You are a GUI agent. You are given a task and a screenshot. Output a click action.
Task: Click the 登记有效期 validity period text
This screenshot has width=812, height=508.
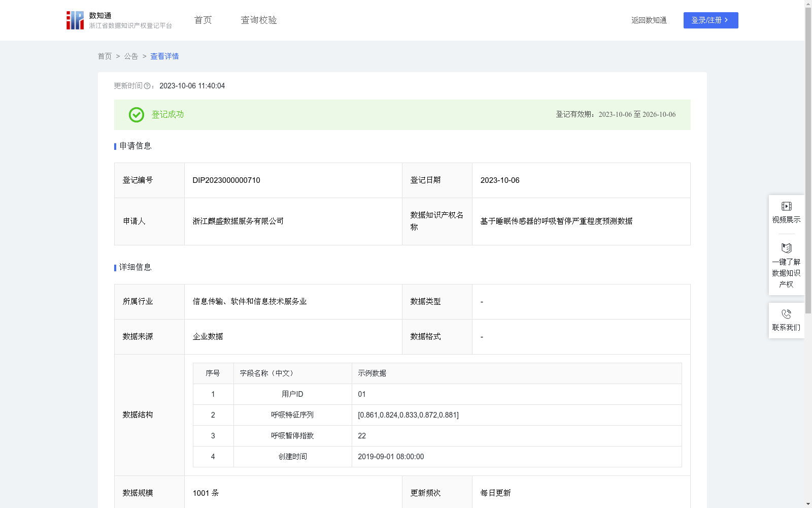pyautogui.click(x=616, y=115)
